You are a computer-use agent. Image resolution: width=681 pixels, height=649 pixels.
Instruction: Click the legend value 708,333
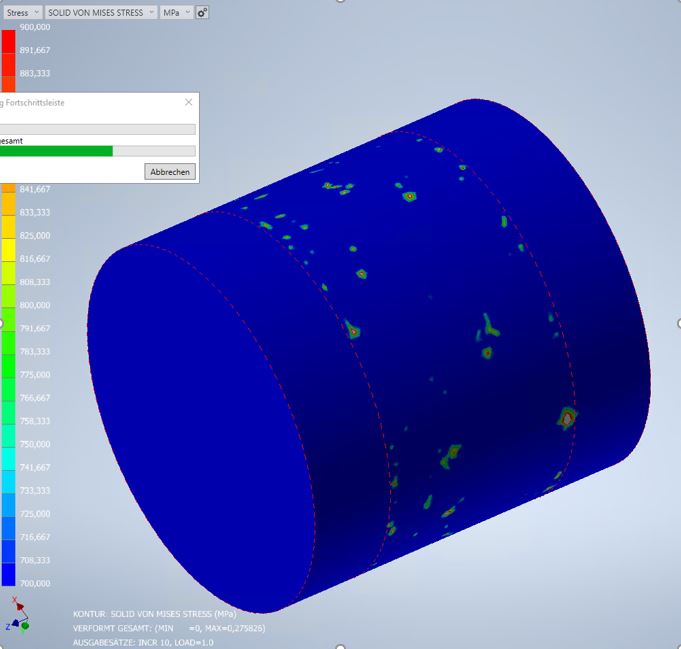point(35,560)
